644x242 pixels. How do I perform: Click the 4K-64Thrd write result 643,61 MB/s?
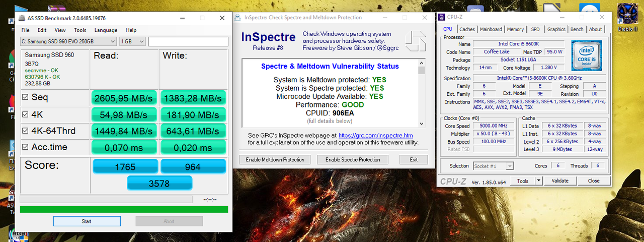(193, 131)
